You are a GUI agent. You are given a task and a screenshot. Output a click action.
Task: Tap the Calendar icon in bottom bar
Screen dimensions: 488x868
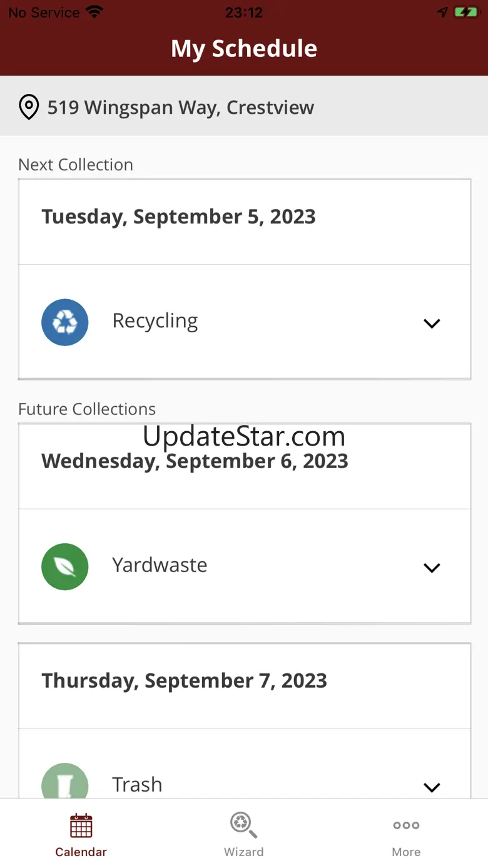pos(81,825)
